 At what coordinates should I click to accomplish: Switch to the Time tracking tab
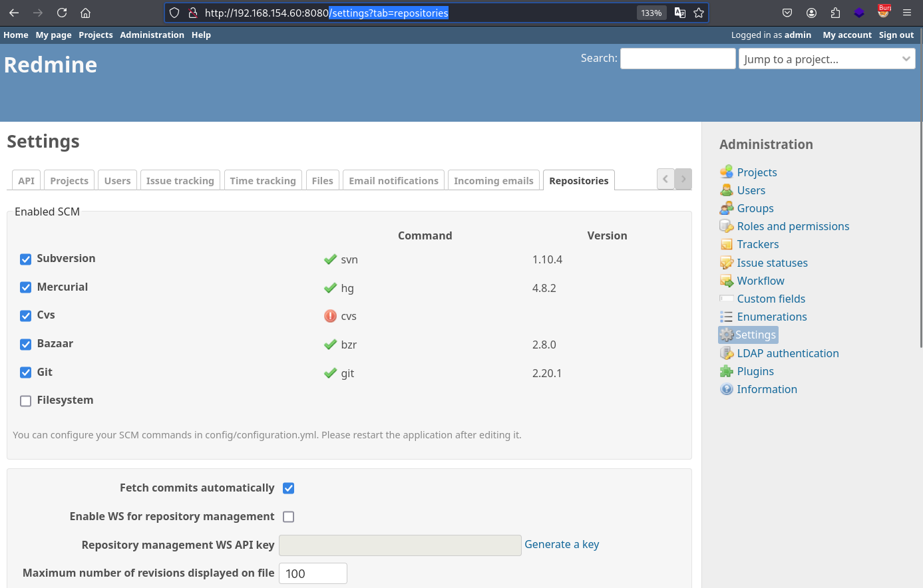click(x=263, y=180)
